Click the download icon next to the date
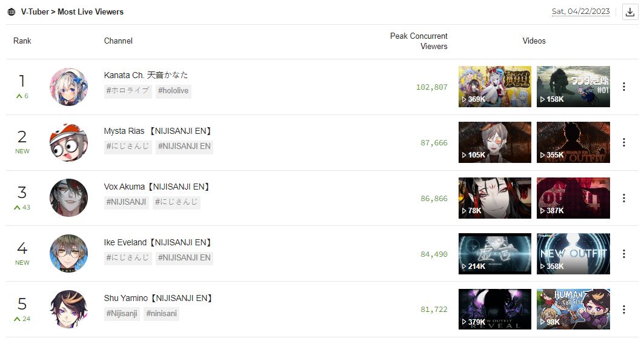 tap(629, 12)
